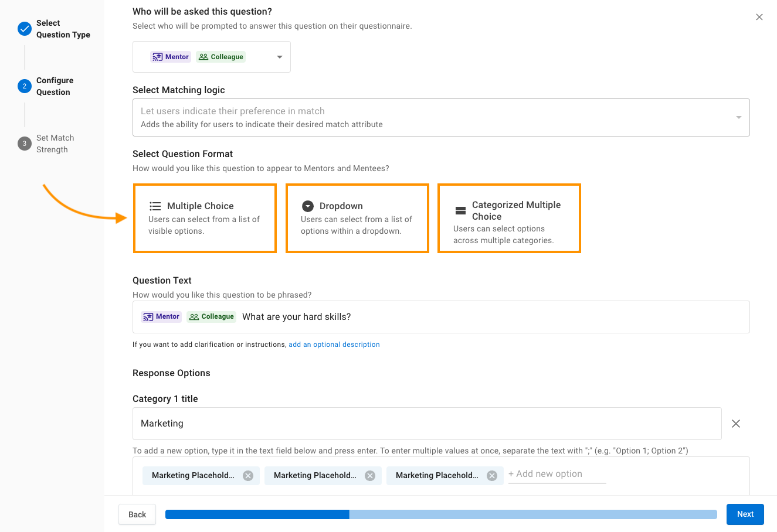Pick Categorized Multiple Choice format card
This screenshot has height=532, width=777.
(x=509, y=219)
